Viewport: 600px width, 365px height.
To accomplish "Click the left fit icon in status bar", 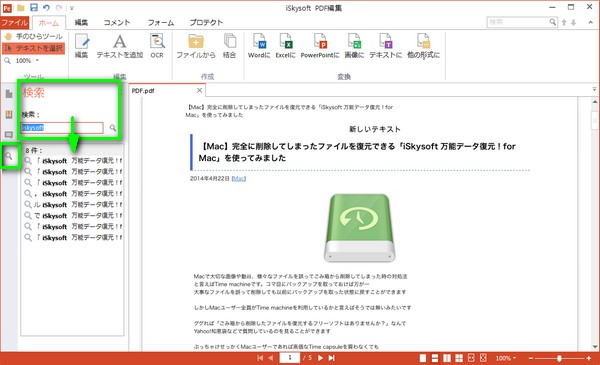I will (x=471, y=358).
